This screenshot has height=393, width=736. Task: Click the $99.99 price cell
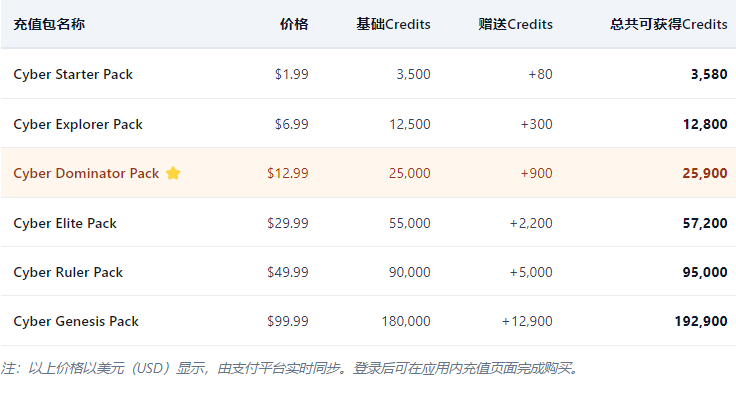[288, 321]
